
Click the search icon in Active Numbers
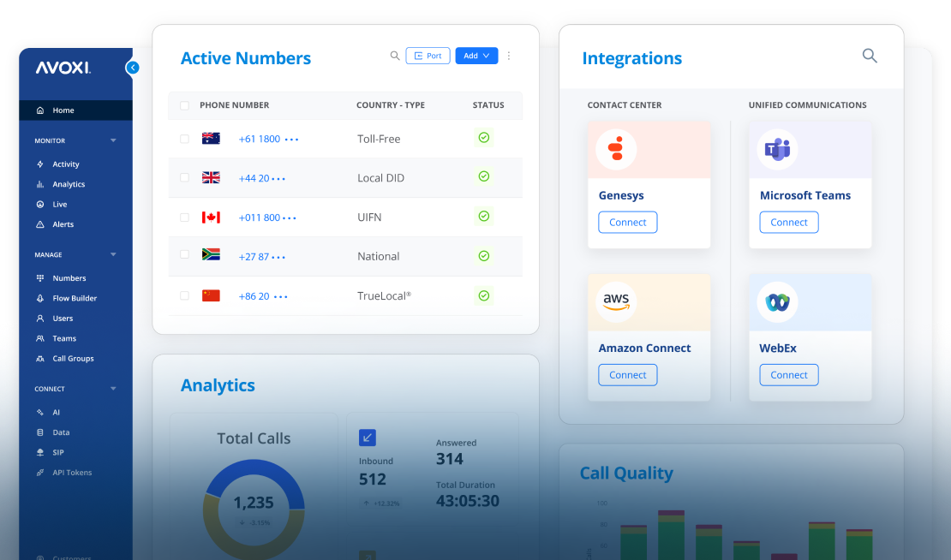[395, 56]
